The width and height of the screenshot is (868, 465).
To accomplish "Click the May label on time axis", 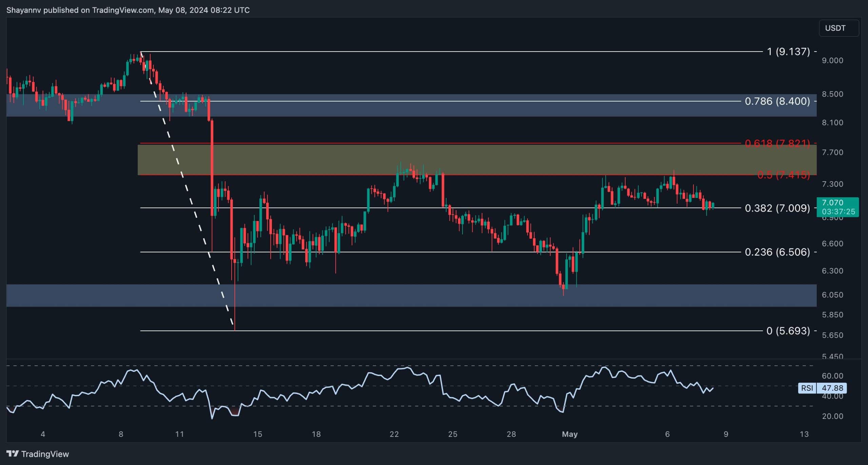I will coord(570,434).
